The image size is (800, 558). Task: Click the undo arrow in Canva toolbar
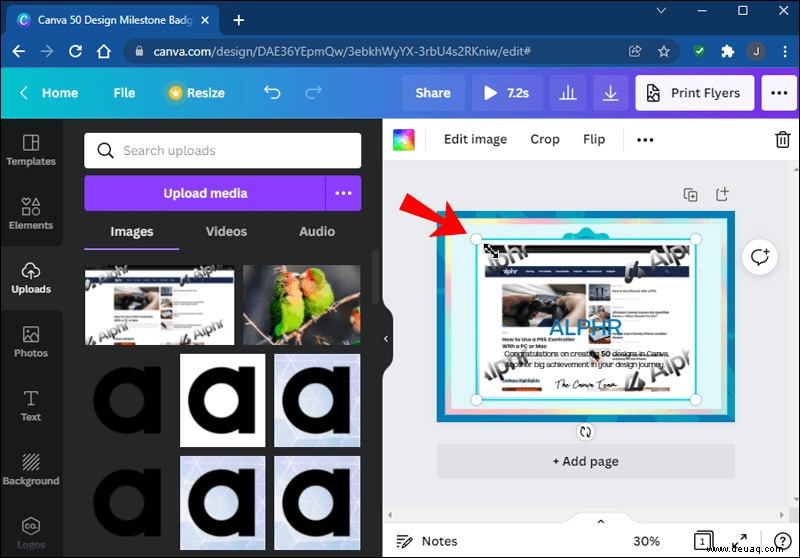[272, 92]
